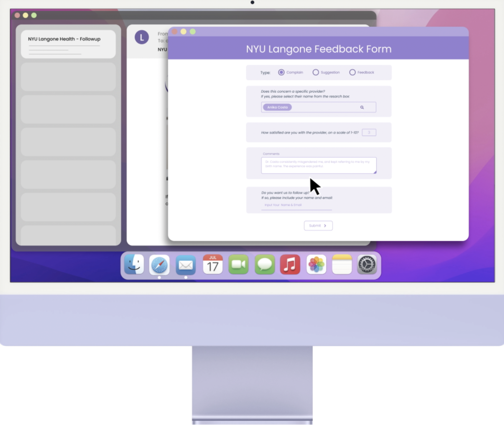Click the Name & Email input field
The height and width of the screenshot is (425, 504).
297,205
